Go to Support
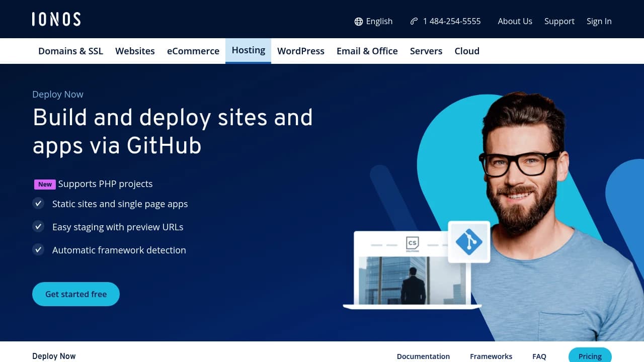 point(559,21)
